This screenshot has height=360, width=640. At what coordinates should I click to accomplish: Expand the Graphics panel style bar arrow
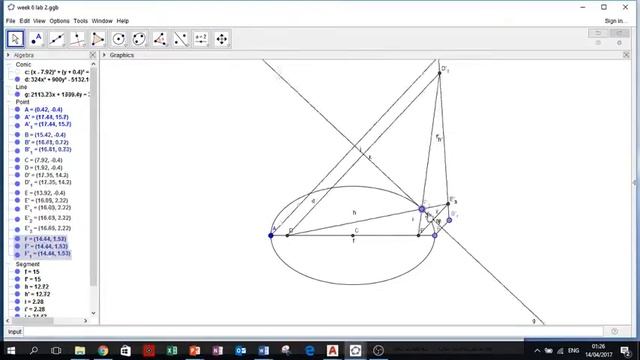tap(104, 55)
